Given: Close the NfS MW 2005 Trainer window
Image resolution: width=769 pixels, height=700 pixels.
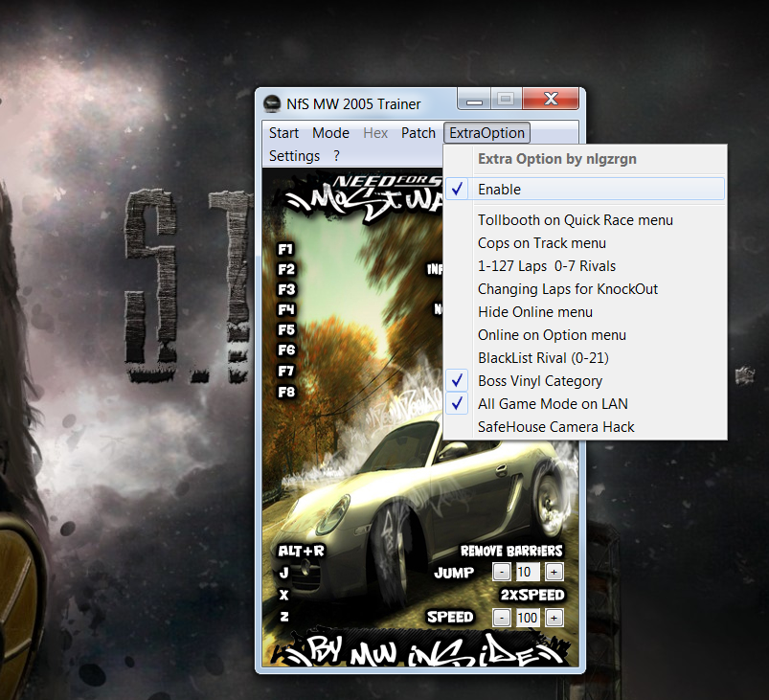Looking at the screenshot, I should coord(552,100).
